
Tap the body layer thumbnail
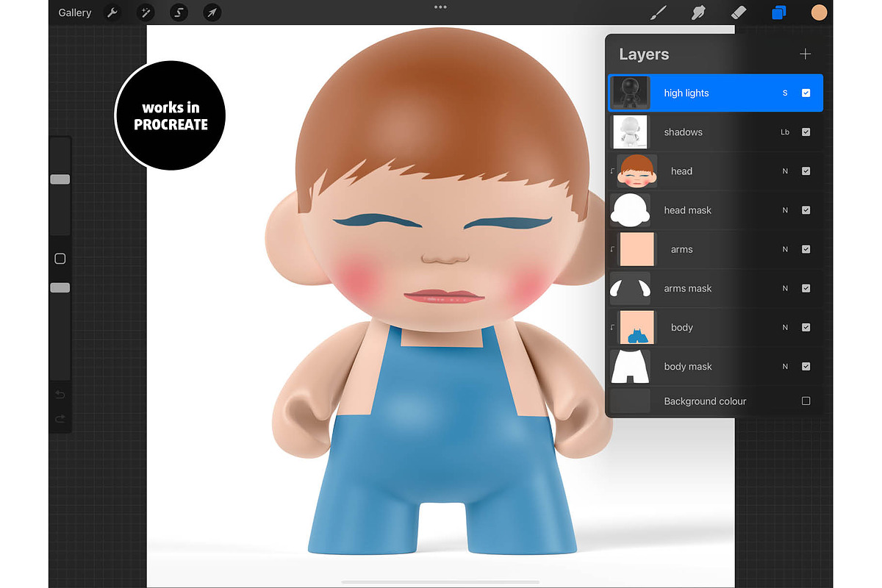pyautogui.click(x=637, y=327)
